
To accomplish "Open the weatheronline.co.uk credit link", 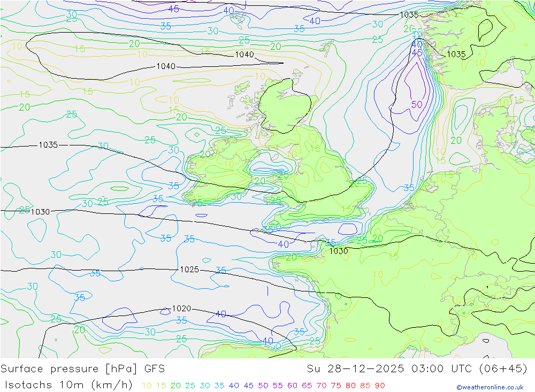I will coord(490,387).
